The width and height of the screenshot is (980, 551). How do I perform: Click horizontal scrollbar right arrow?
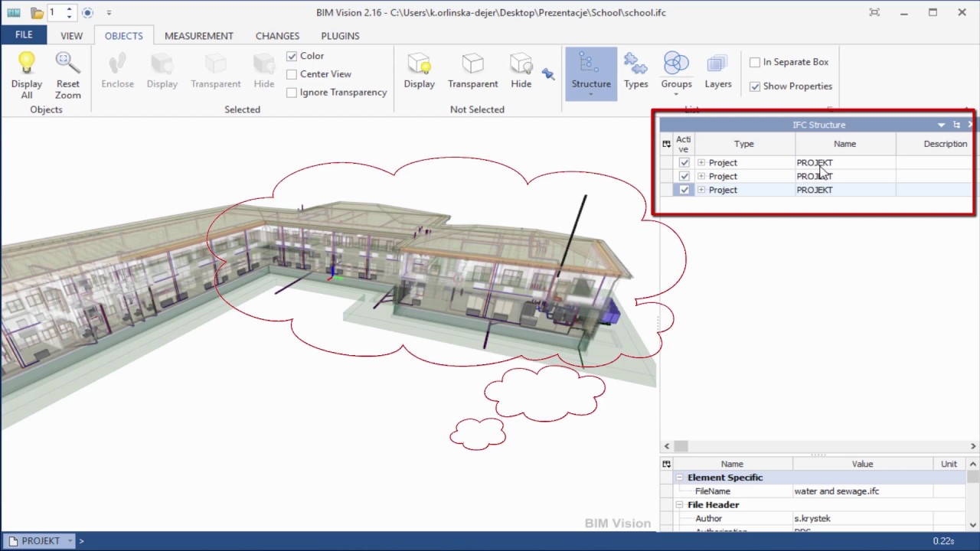(973, 446)
